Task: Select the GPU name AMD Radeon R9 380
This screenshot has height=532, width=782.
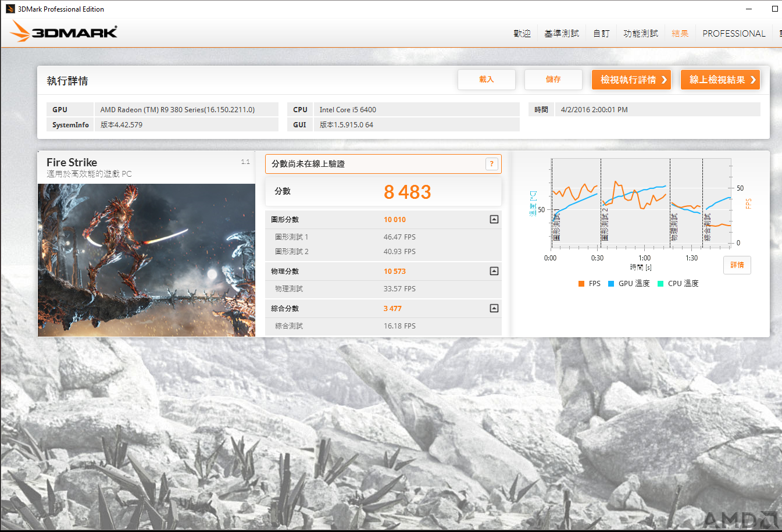Action: [x=177, y=109]
